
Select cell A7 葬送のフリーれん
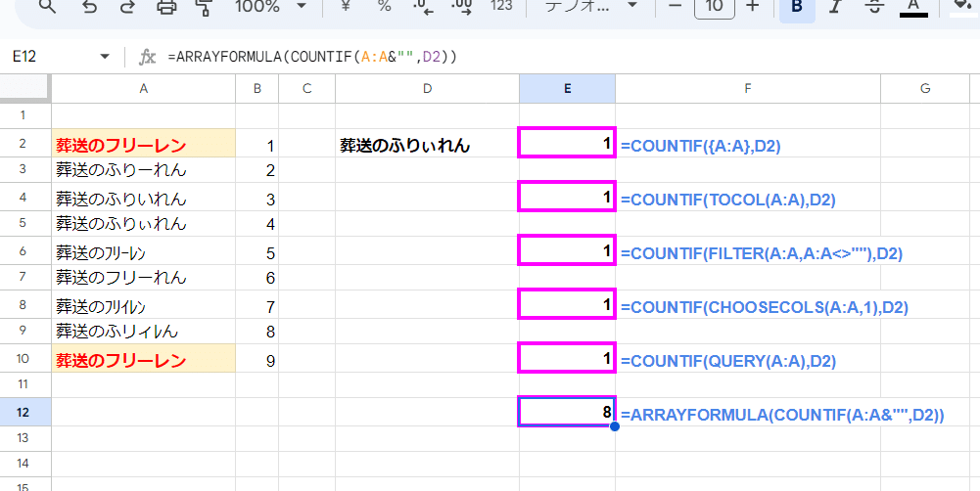[x=144, y=278]
